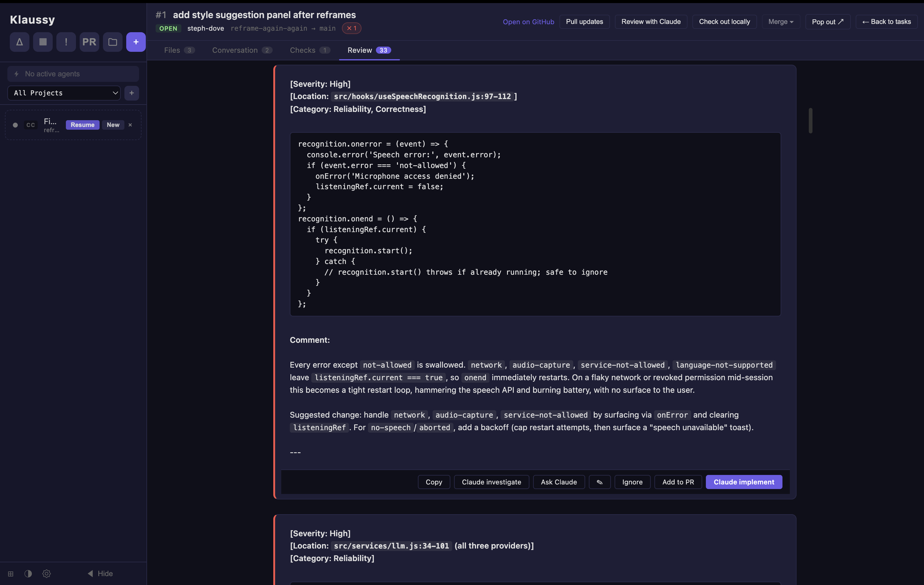
Task: Close the Fi... session entry with the x
Action: [130, 125]
